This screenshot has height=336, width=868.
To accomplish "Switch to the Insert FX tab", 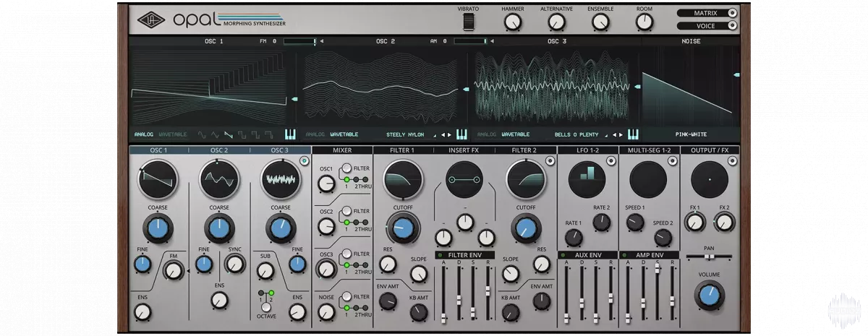I will click(x=464, y=150).
